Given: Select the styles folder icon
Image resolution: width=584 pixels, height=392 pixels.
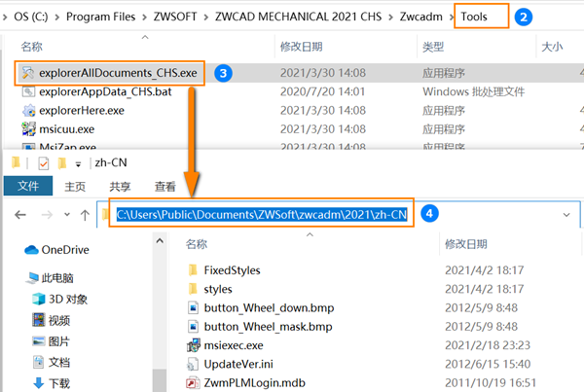Looking at the screenshot, I should (x=193, y=289).
